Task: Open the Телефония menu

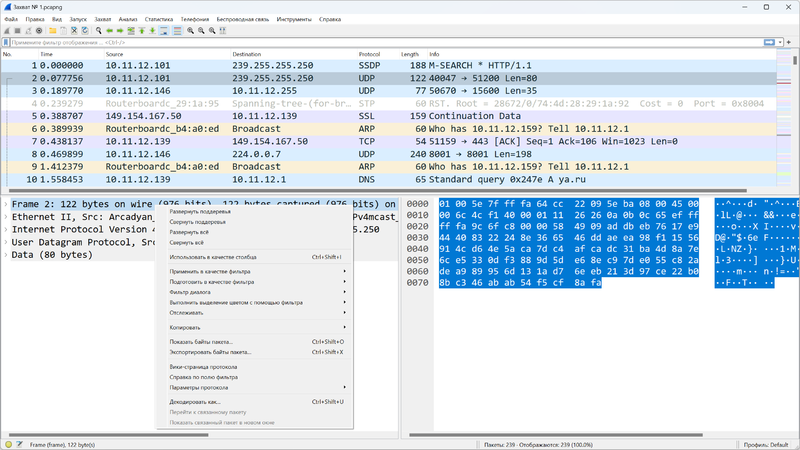Action: tap(194, 19)
